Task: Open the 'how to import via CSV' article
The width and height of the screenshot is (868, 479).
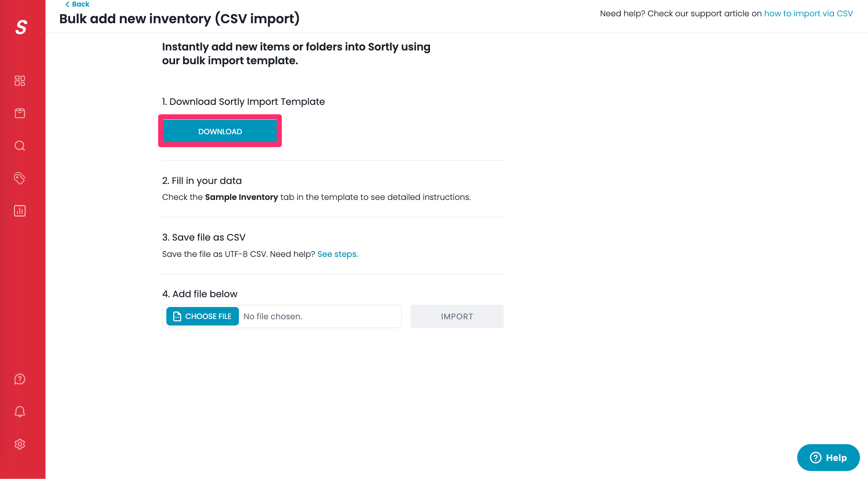Action: 808,13
